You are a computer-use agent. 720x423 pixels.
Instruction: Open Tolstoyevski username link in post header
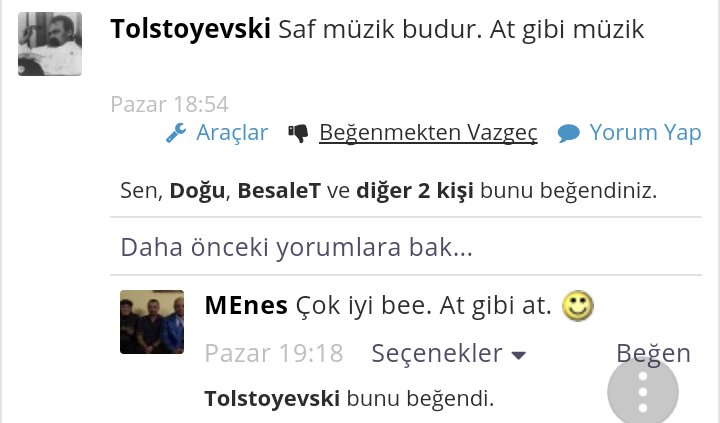(190, 30)
